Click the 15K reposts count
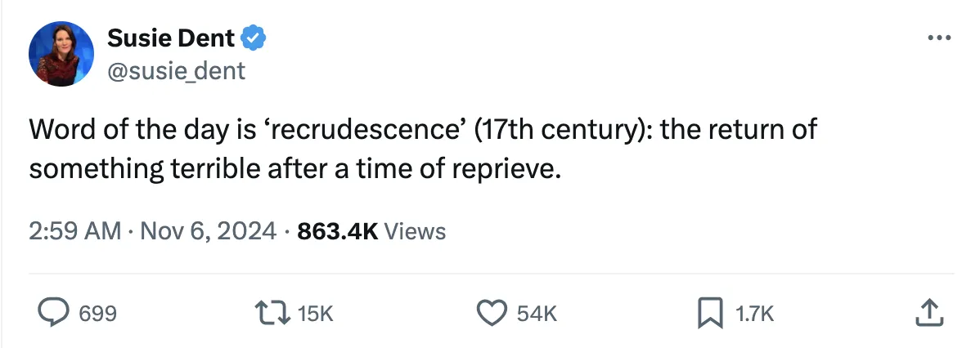 pyautogui.click(x=317, y=313)
